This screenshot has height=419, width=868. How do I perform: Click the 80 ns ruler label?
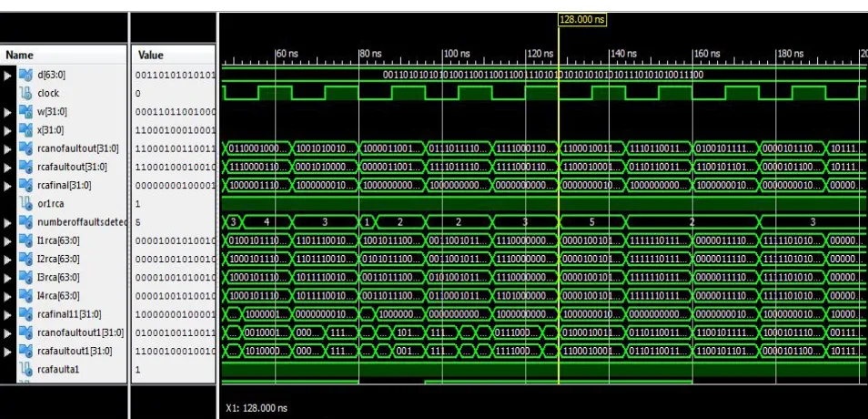370,54
